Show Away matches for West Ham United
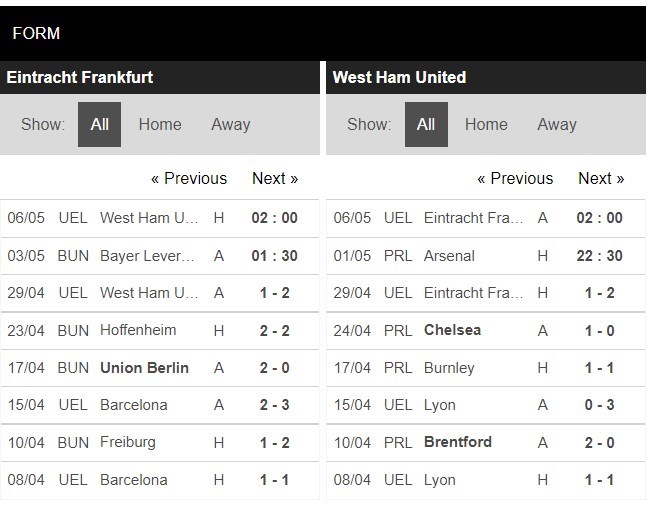Viewport: 654px width, 508px height. point(556,125)
